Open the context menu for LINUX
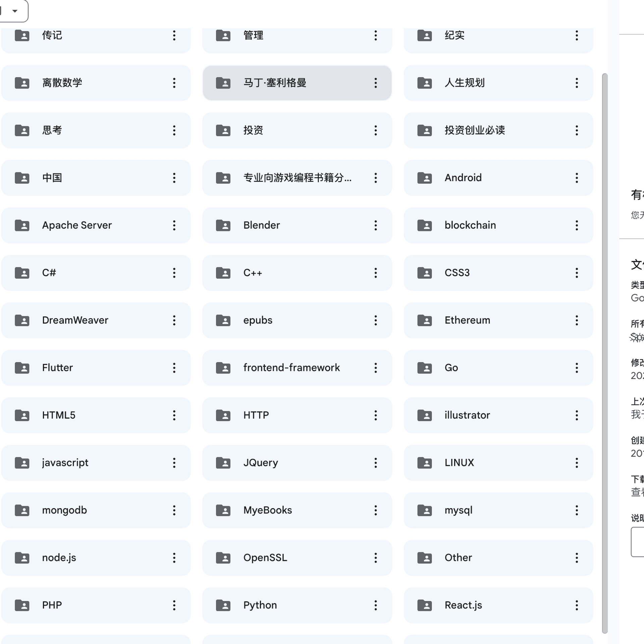Screen dimensions: 644x644 click(x=578, y=462)
